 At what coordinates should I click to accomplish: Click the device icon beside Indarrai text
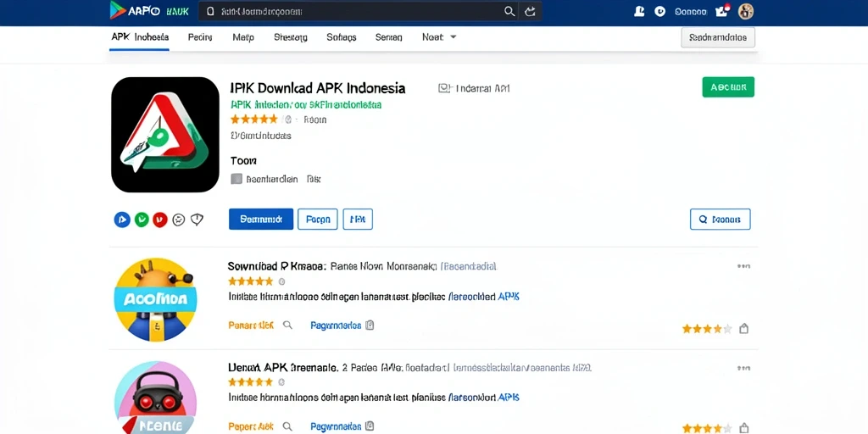(444, 88)
